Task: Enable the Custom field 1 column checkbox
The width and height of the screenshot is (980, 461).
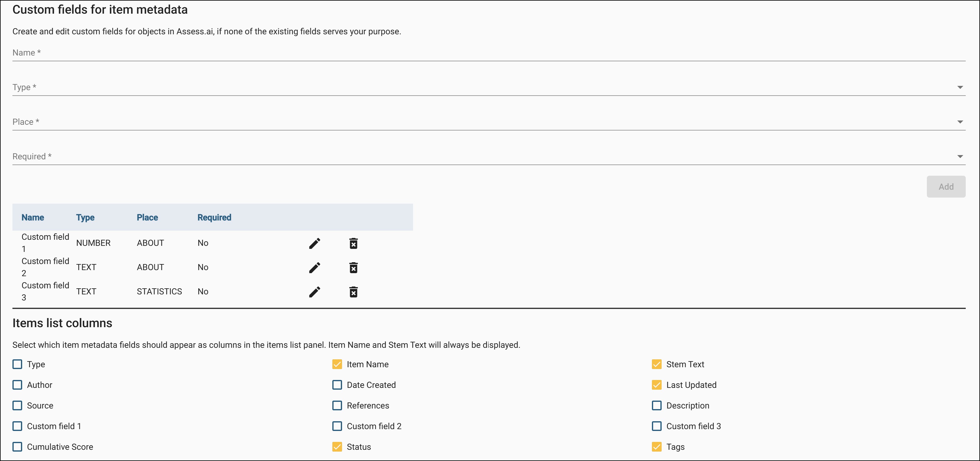Action: click(x=18, y=426)
